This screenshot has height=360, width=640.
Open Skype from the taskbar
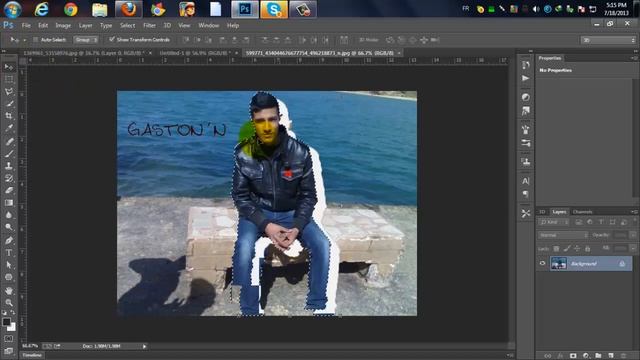(273, 9)
